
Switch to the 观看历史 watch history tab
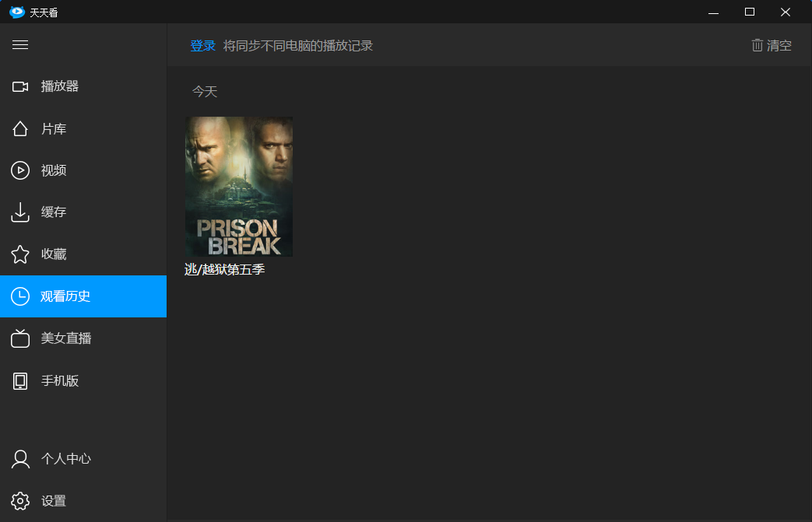coord(65,296)
